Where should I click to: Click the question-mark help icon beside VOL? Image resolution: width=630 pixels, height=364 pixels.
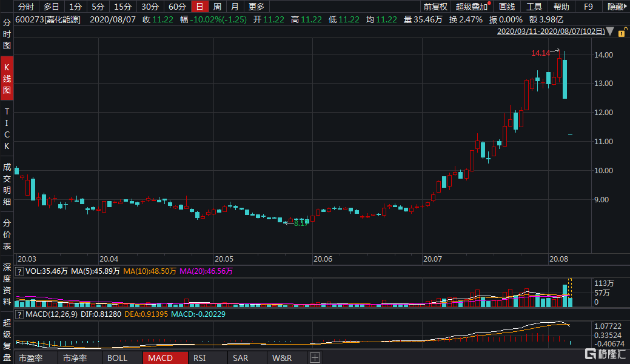(x=19, y=272)
